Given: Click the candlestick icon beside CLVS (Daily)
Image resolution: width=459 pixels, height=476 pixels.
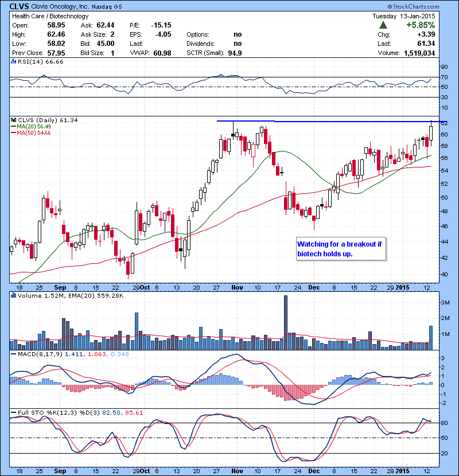Looking at the screenshot, I should 13,120.
